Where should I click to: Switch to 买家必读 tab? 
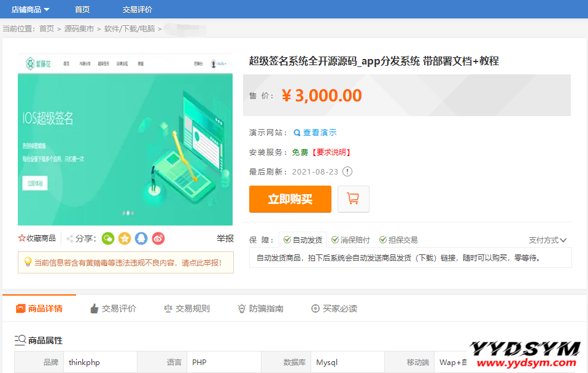pyautogui.click(x=334, y=308)
